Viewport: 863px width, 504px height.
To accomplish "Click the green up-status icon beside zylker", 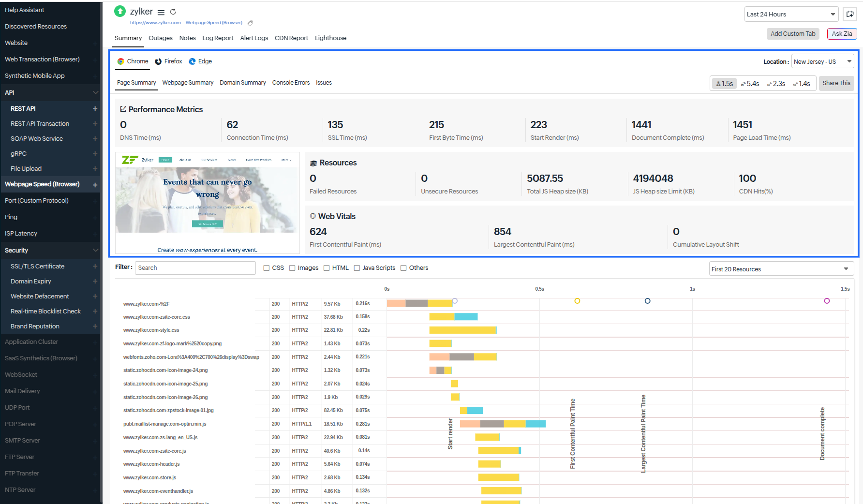I will 120,12.
